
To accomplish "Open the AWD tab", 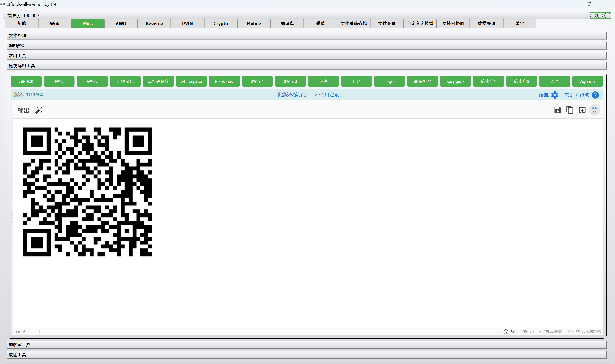I will coord(121,23).
